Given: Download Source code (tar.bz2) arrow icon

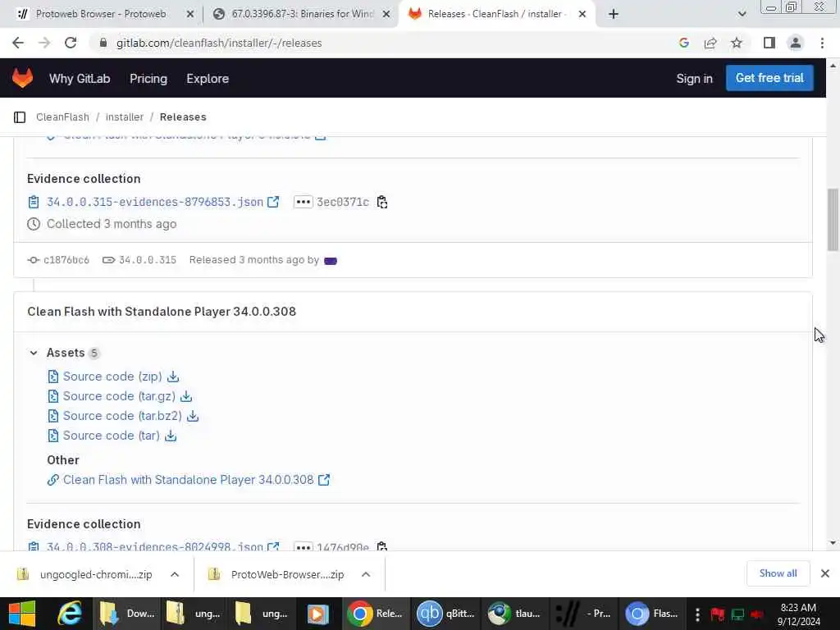Looking at the screenshot, I should pos(193,416).
